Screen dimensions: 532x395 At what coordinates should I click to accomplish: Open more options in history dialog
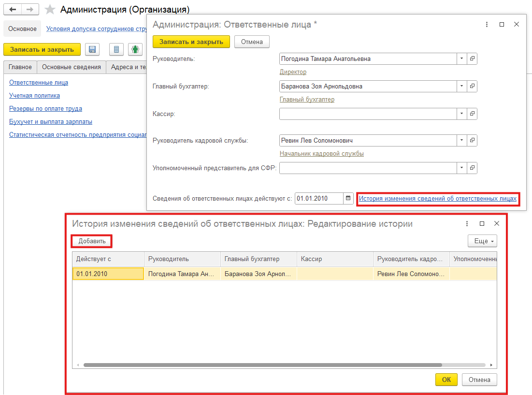point(467,224)
